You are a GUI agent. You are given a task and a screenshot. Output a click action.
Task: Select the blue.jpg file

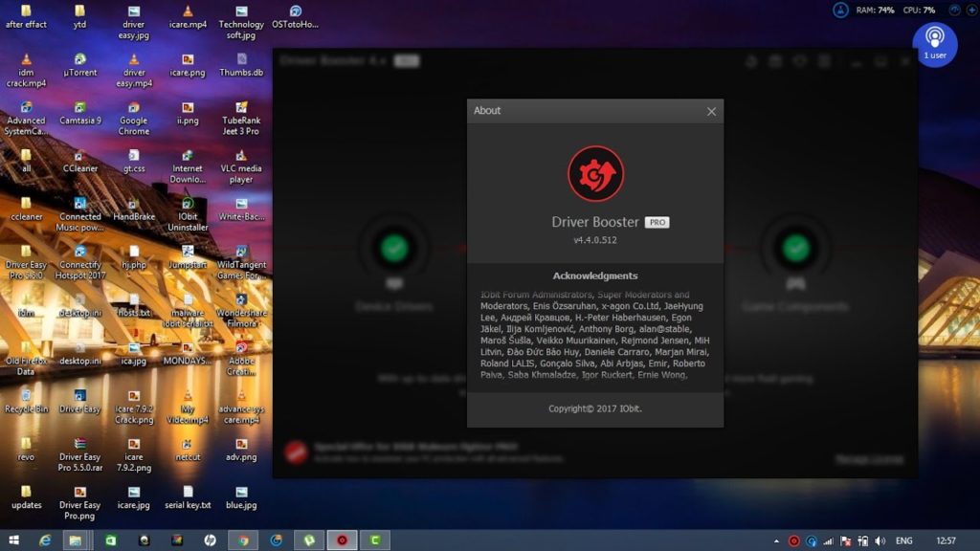click(x=241, y=497)
